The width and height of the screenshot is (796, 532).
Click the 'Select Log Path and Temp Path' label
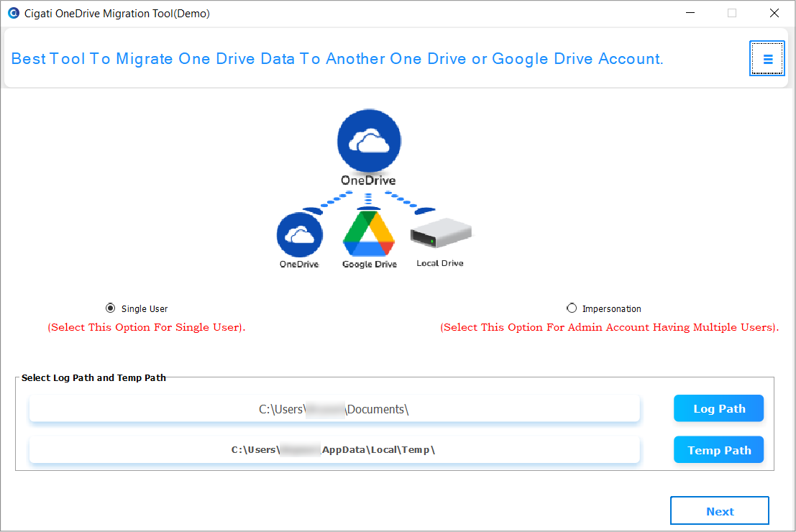(93, 377)
